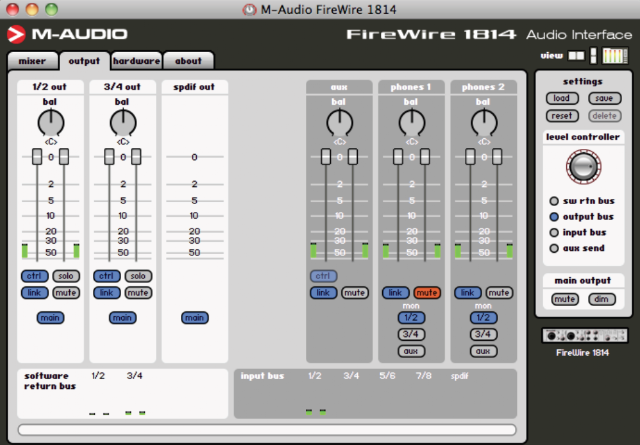Toggle link on 1/2 out channel
The height and width of the screenshot is (445, 640).
pos(35,293)
